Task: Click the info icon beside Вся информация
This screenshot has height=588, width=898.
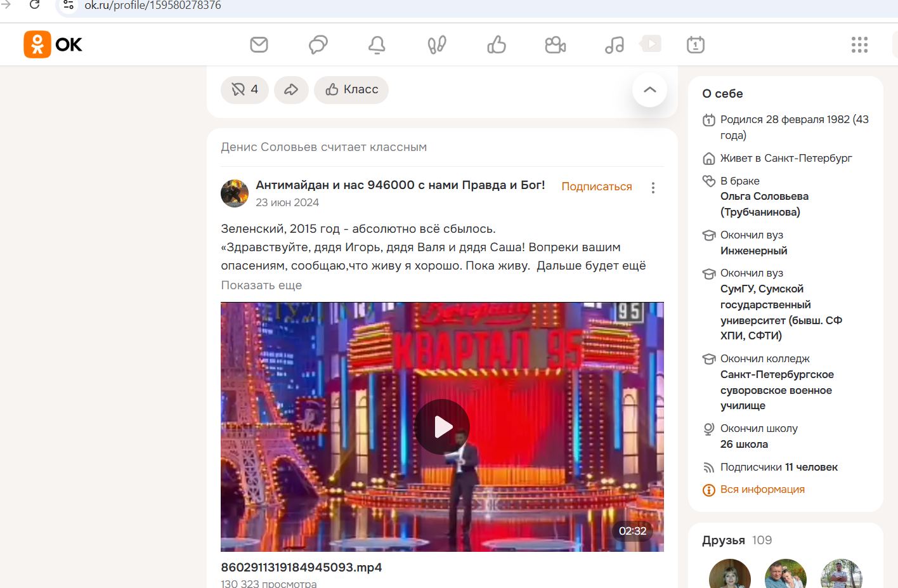Action: pos(709,490)
